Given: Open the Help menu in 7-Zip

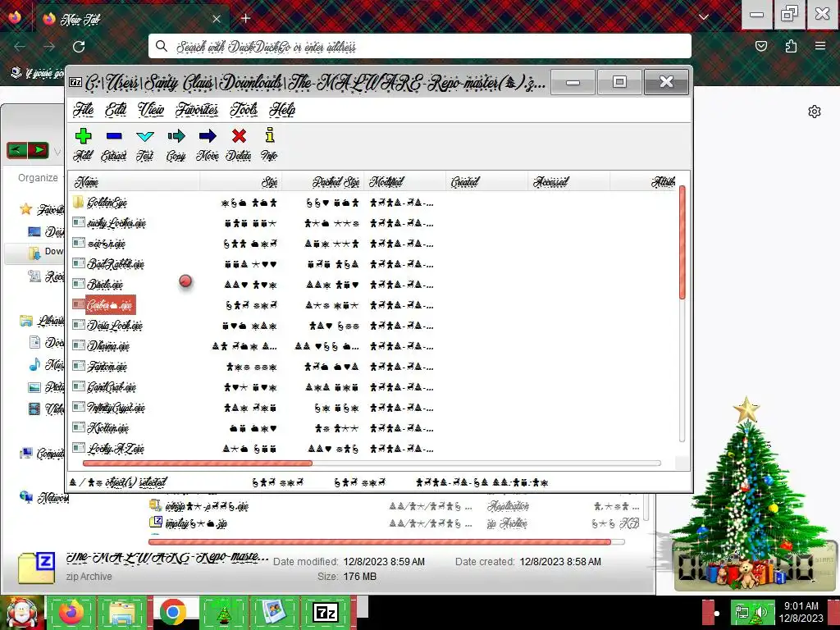Looking at the screenshot, I should coord(282,109).
